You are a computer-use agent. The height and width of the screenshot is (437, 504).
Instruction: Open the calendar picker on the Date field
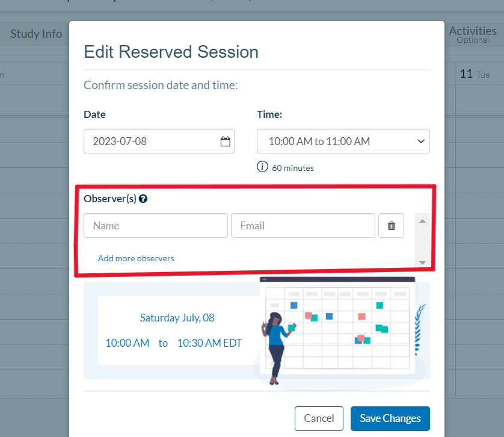click(x=225, y=141)
